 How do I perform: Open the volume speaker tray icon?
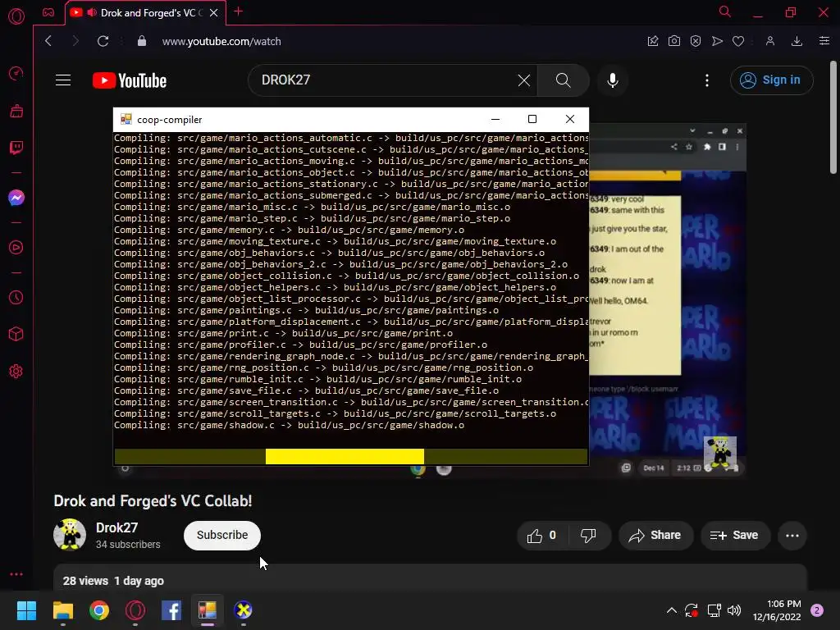(x=734, y=610)
